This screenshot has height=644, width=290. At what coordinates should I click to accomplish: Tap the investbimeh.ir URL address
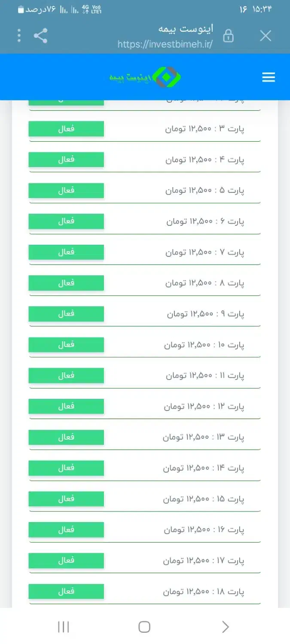(165, 44)
